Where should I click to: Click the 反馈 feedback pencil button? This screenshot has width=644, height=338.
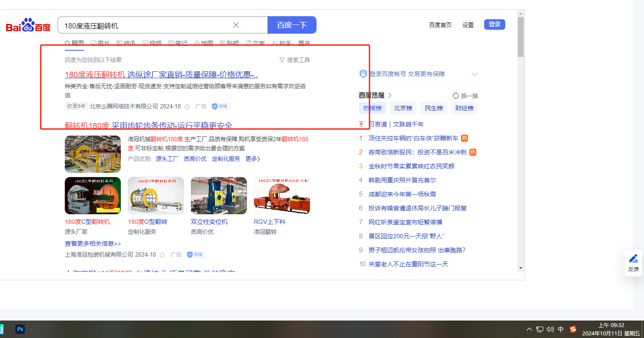coord(633,263)
